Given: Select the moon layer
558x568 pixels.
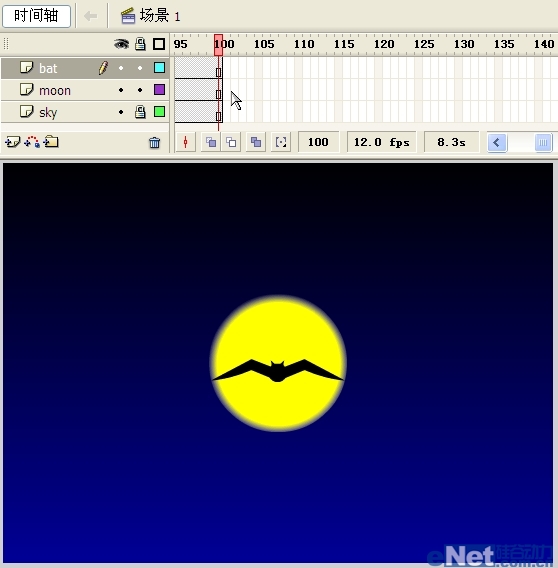Looking at the screenshot, I should click(85, 90).
